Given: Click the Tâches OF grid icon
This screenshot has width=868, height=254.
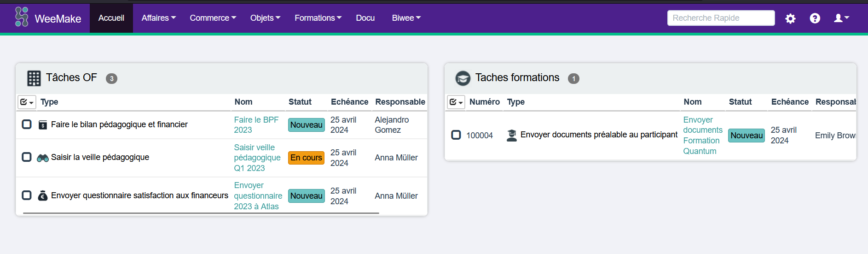Looking at the screenshot, I should (34, 78).
